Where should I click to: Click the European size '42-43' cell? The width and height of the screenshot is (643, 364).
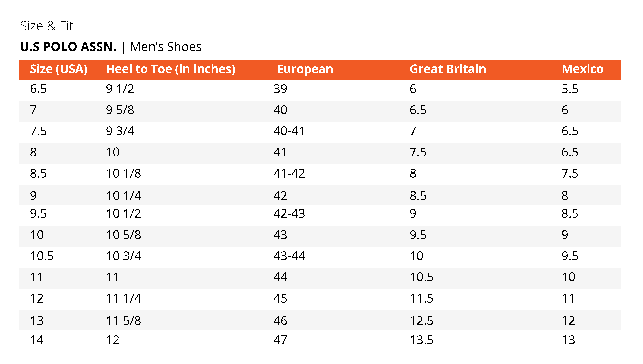tap(289, 214)
